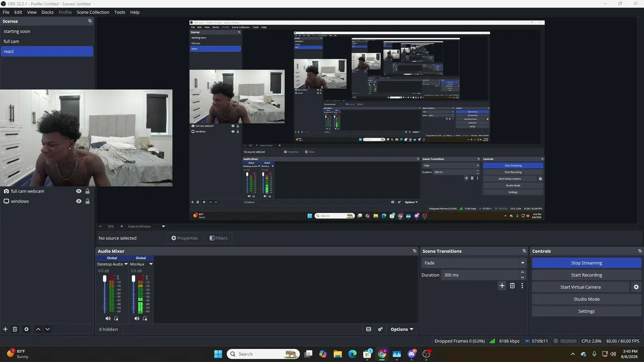Viewport: 644px width, 362px height.
Task: Click Start Virtual Camera button
Action: 581,287
